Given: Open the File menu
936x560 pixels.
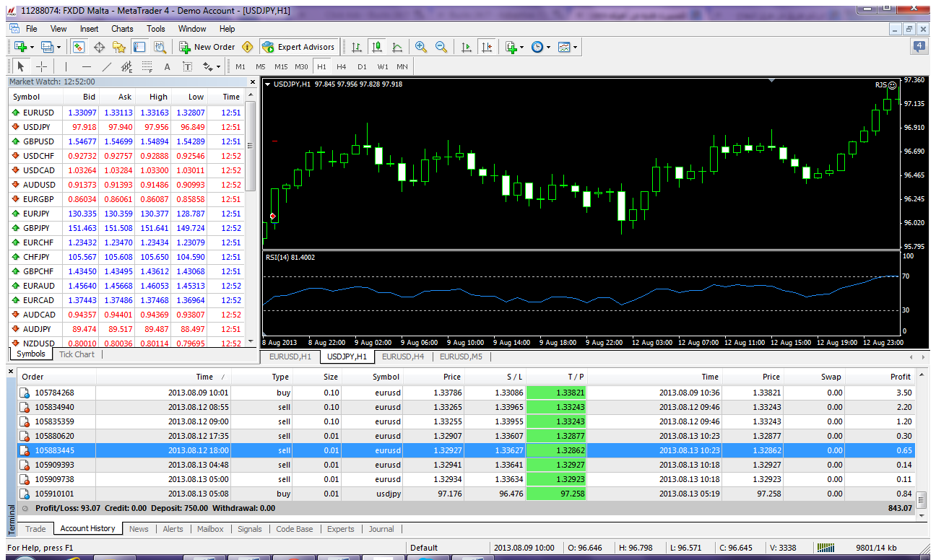Looking at the screenshot, I should pyautogui.click(x=31, y=29).
